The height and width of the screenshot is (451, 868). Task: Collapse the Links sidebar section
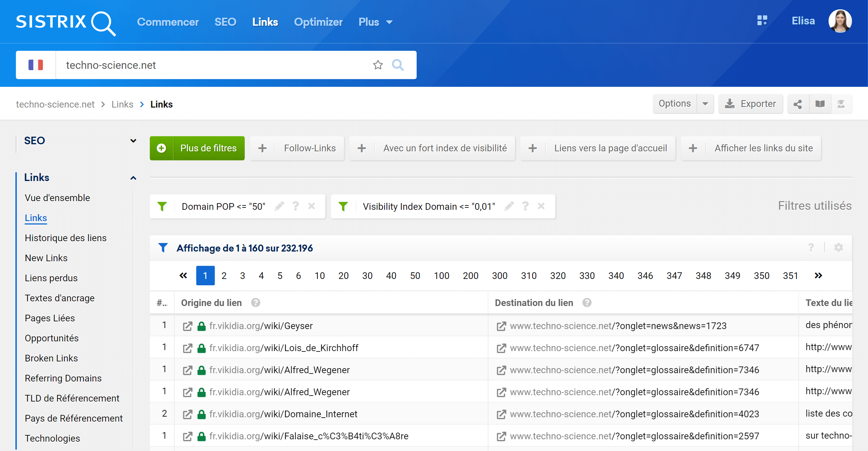(x=133, y=178)
